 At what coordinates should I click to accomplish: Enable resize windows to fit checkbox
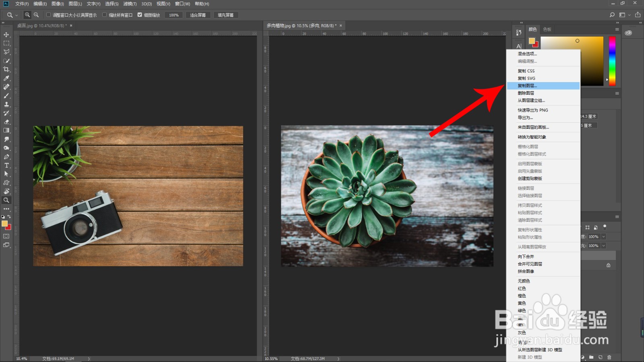click(x=48, y=15)
